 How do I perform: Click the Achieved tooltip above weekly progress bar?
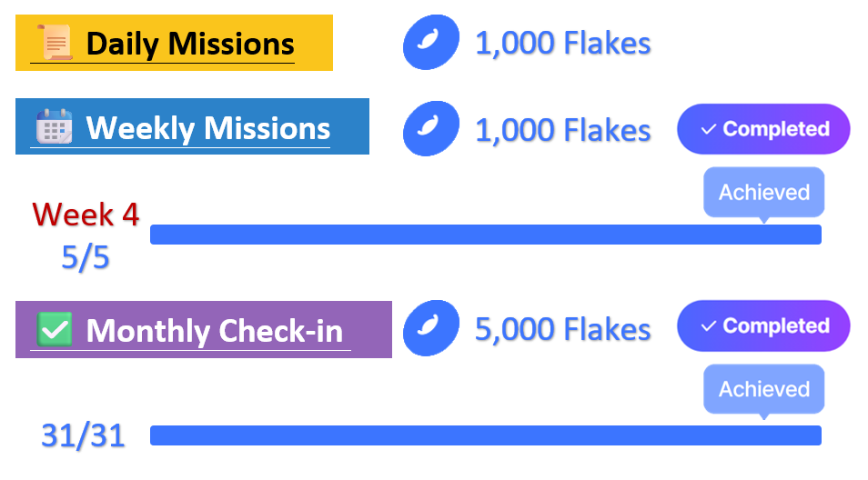[x=763, y=193]
